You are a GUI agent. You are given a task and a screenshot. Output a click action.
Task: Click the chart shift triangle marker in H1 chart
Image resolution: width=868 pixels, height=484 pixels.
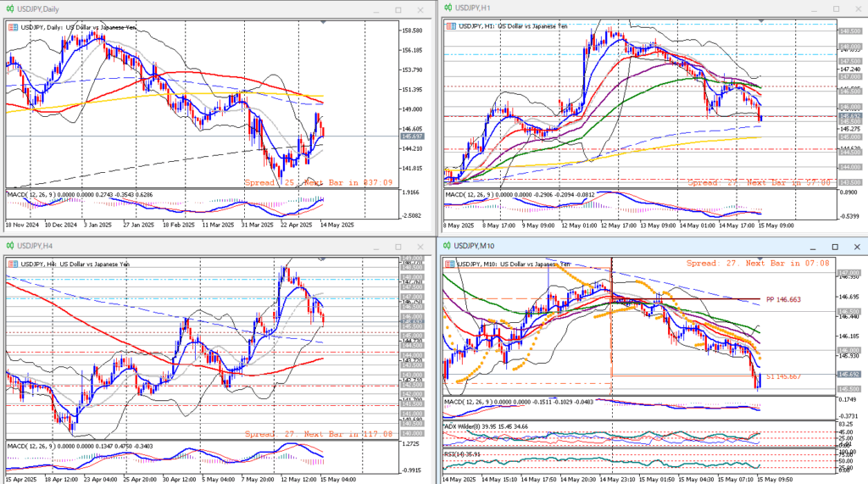pos(762,20)
